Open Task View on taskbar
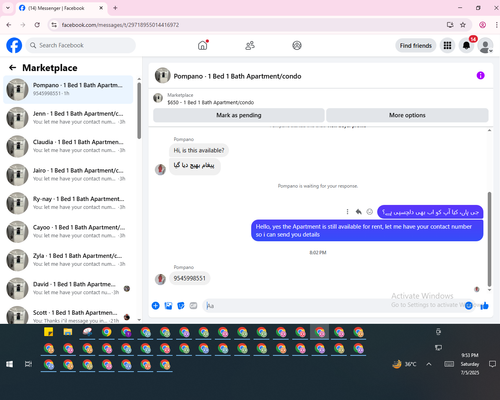The image size is (500, 400). (x=28, y=364)
